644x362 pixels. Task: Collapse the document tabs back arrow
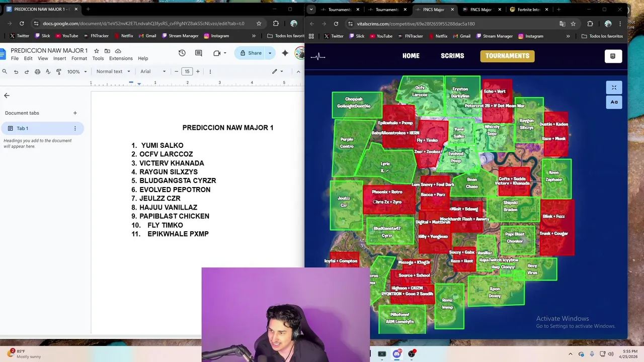coord(7,95)
